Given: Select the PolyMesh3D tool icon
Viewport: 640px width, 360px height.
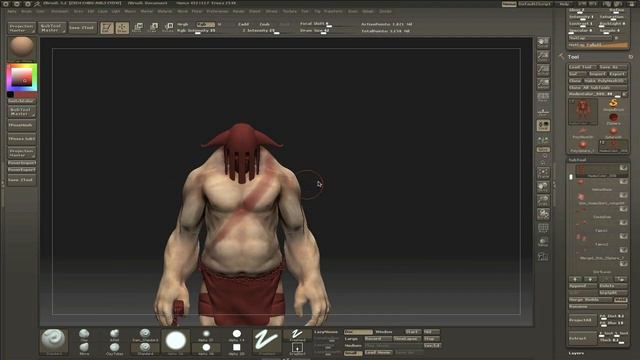Looking at the screenshot, I should pyautogui.click(x=583, y=132).
